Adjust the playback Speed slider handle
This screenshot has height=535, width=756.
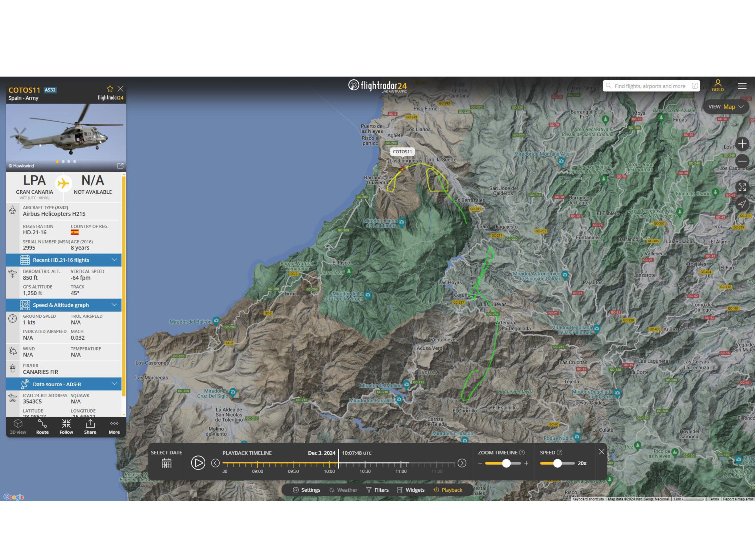(557, 463)
